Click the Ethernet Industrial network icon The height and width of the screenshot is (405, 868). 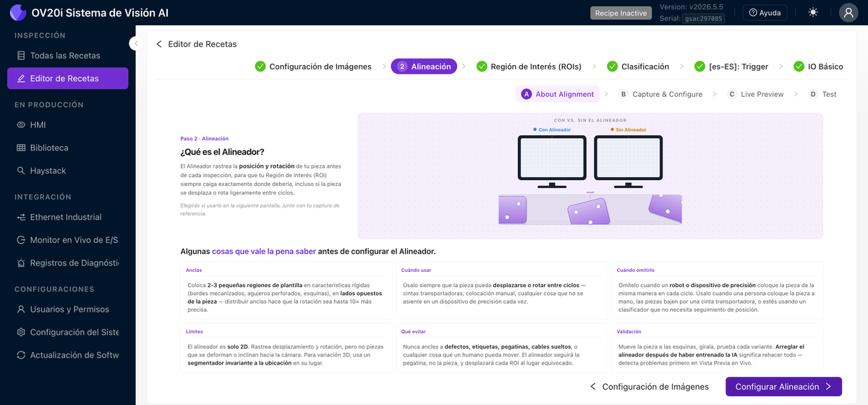pyautogui.click(x=21, y=217)
